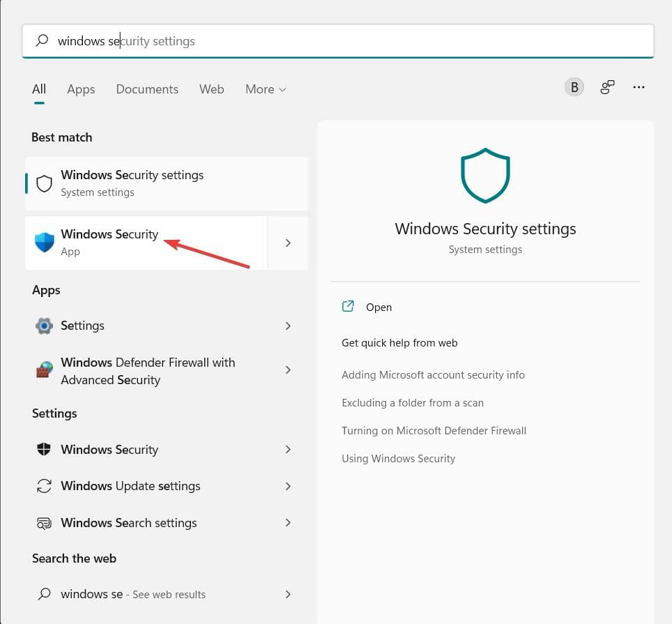Open the search feedback people icon
This screenshot has height=624, width=672.
point(607,87)
